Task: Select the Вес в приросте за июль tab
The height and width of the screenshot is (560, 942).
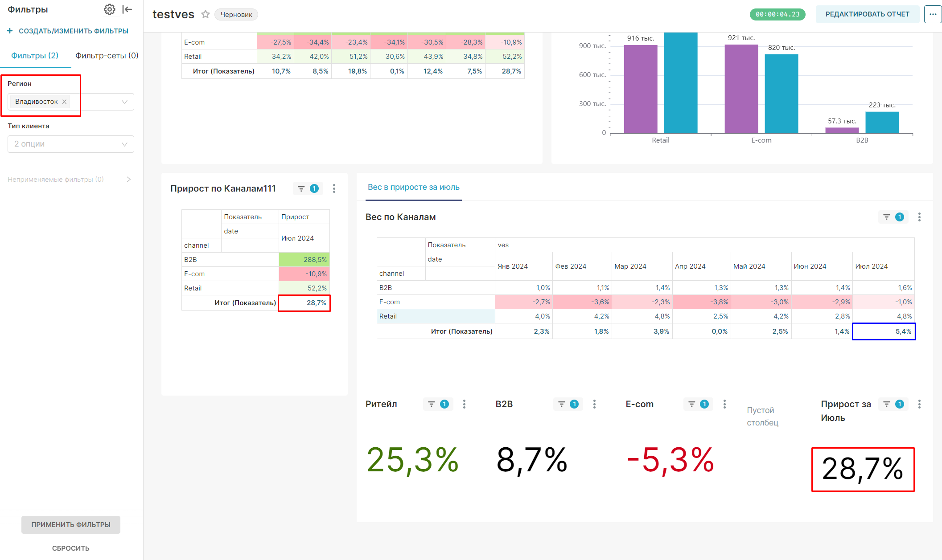Action: [x=413, y=187]
